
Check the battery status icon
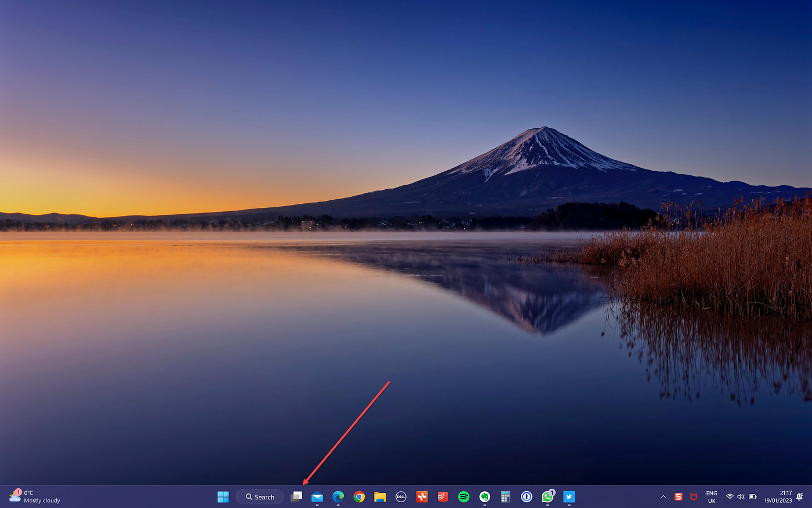(x=753, y=497)
